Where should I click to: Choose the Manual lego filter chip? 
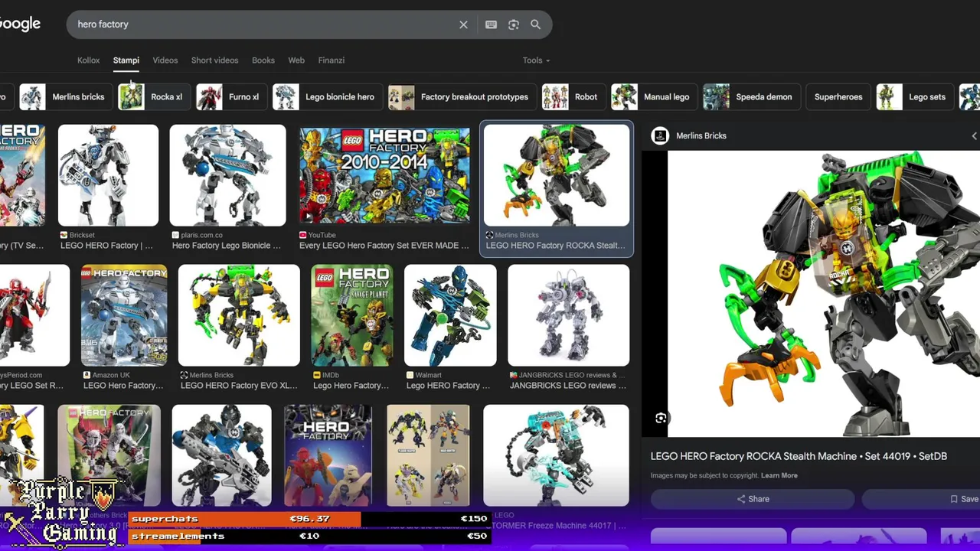[x=653, y=97]
